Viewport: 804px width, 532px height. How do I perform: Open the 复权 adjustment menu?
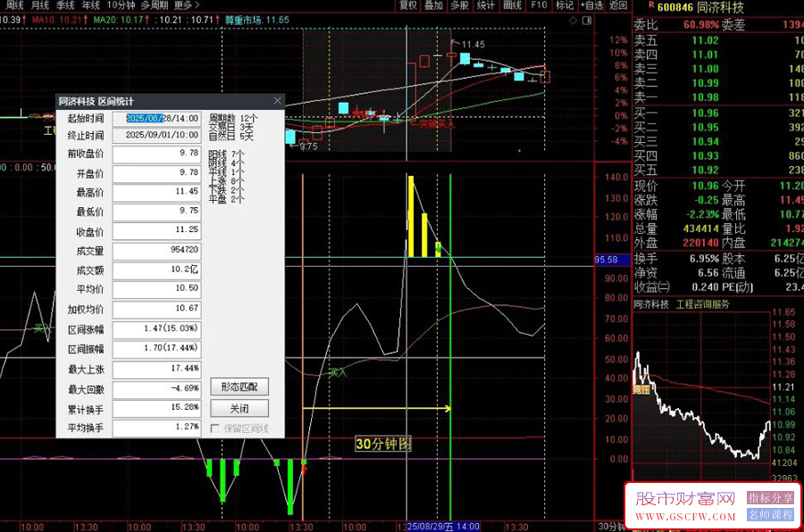pyautogui.click(x=408, y=5)
